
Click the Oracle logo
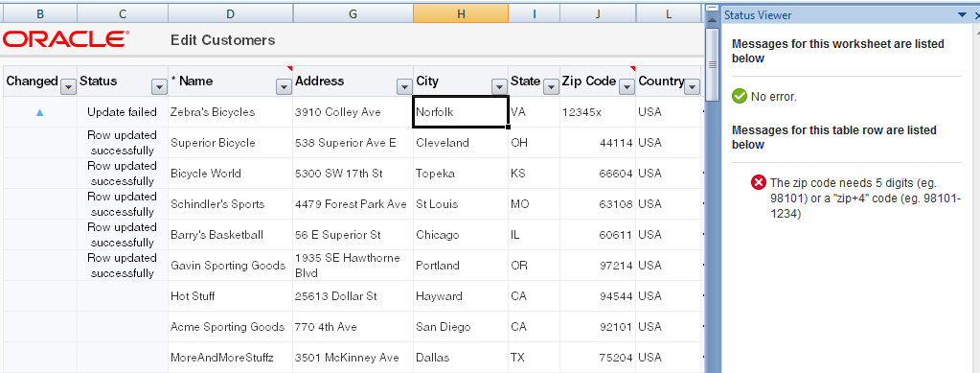point(65,39)
